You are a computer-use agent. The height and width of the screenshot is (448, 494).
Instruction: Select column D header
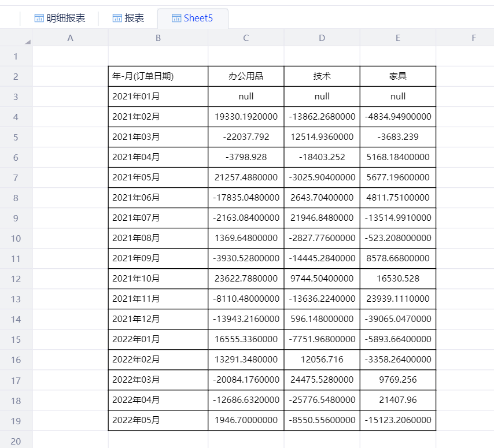322,38
